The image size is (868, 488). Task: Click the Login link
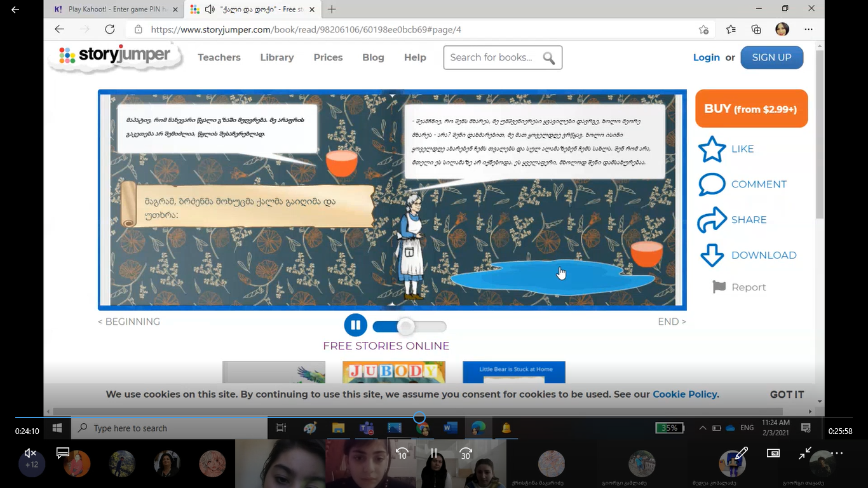707,57
